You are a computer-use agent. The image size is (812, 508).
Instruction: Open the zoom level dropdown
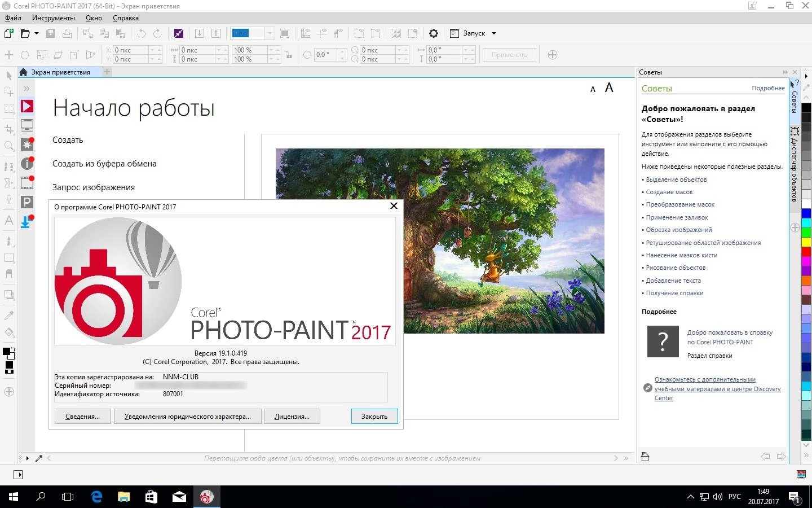click(x=270, y=33)
